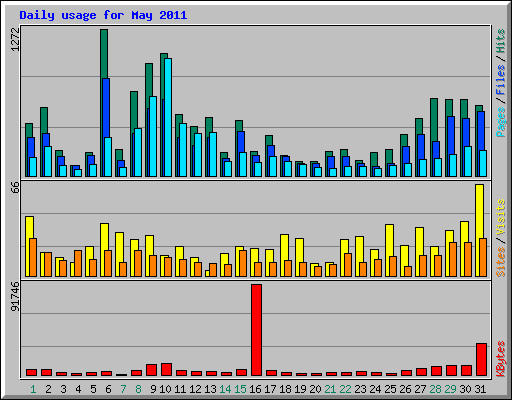Select the day "25" axis label
Screen dimensions: 512x400
pyautogui.click(x=390, y=389)
